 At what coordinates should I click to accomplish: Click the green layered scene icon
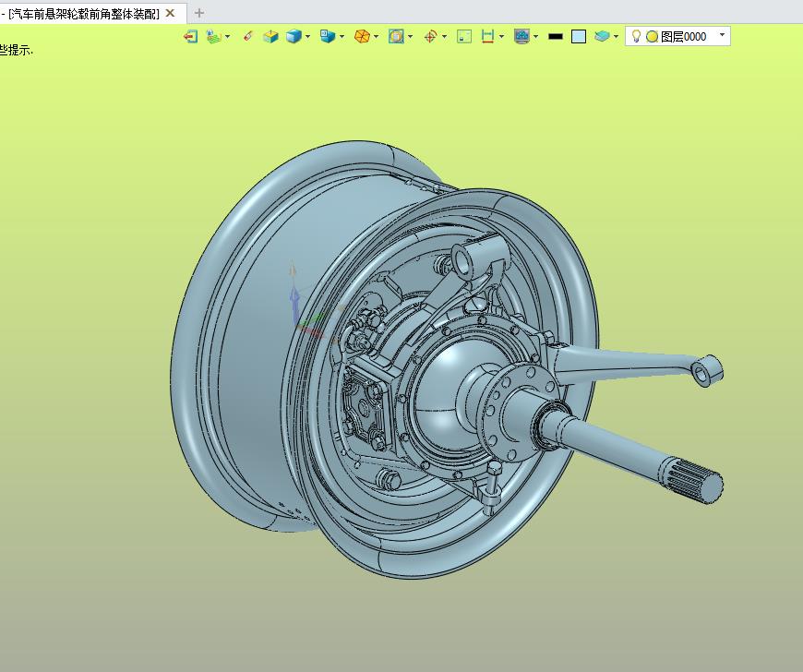click(213, 36)
